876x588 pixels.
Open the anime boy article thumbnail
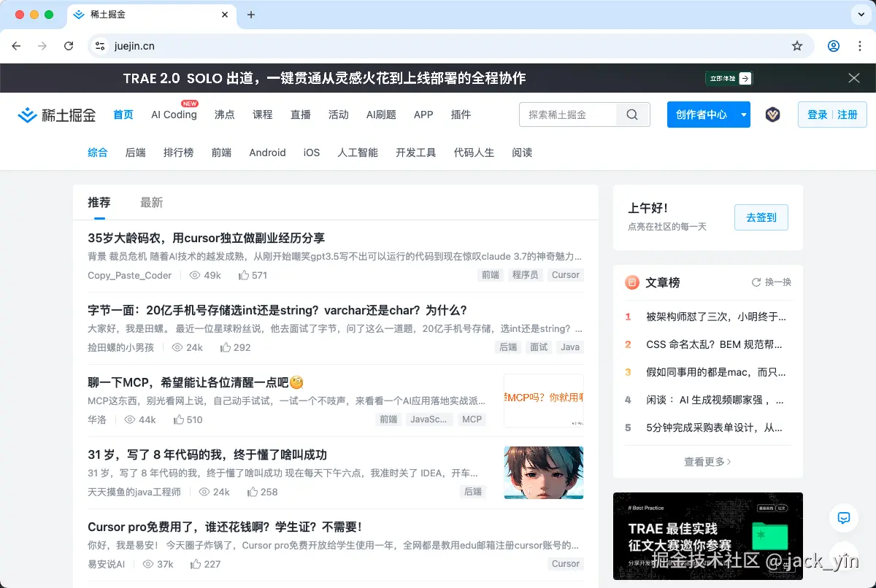pos(544,473)
